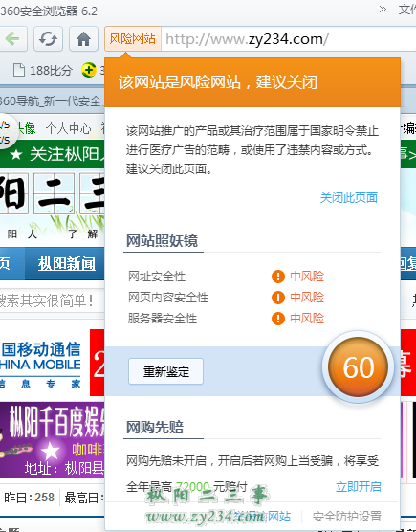Click 立即开启 link for 网购先赔
The width and height of the screenshot is (416, 532).
point(358,486)
